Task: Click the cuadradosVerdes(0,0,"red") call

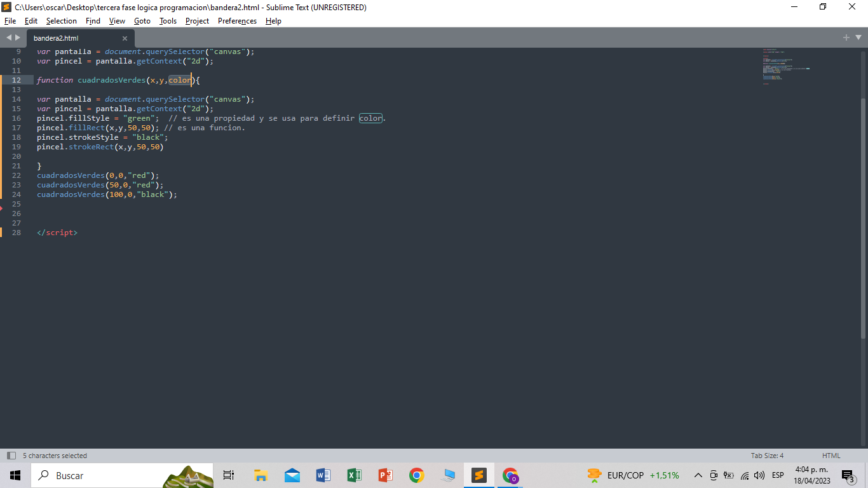Action: click(98, 175)
